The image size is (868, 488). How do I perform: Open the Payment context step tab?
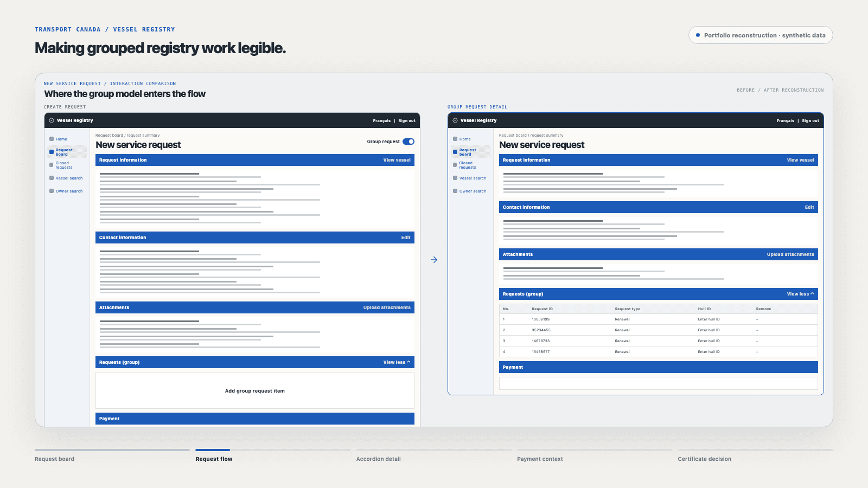(595, 455)
